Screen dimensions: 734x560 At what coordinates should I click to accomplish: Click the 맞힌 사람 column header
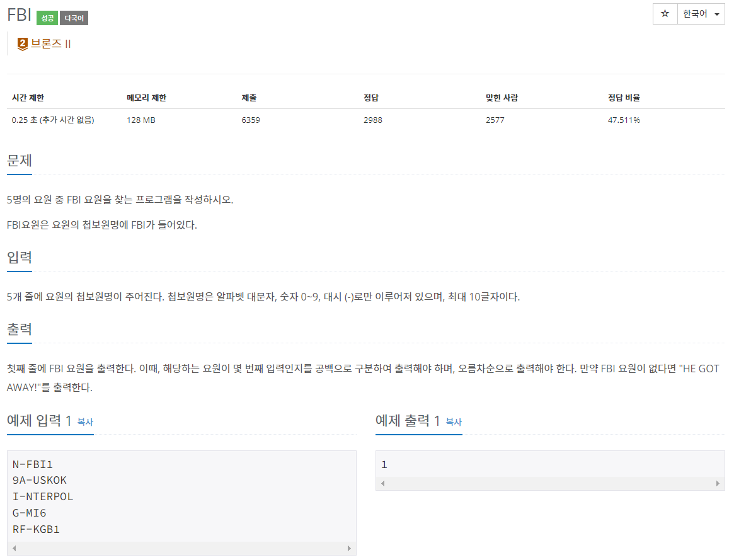(x=502, y=98)
